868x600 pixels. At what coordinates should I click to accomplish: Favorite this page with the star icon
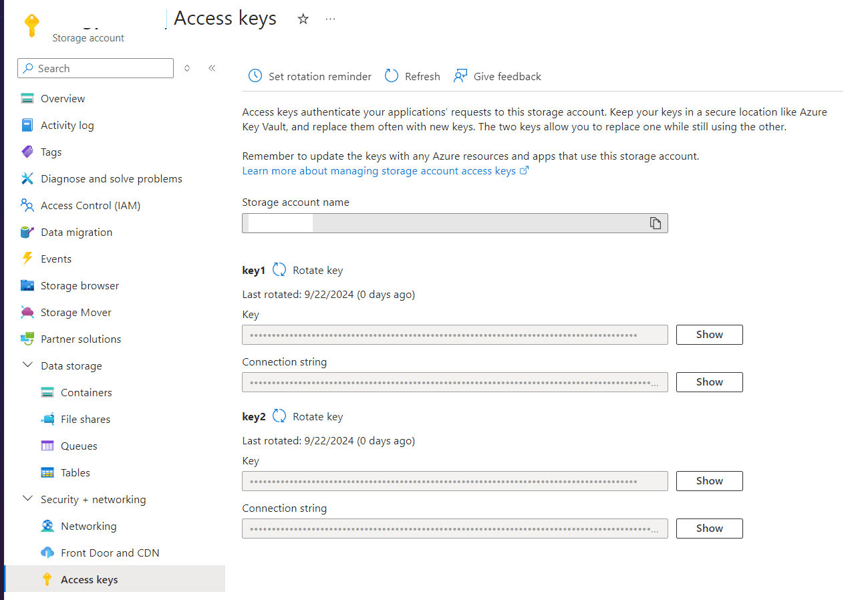(303, 19)
